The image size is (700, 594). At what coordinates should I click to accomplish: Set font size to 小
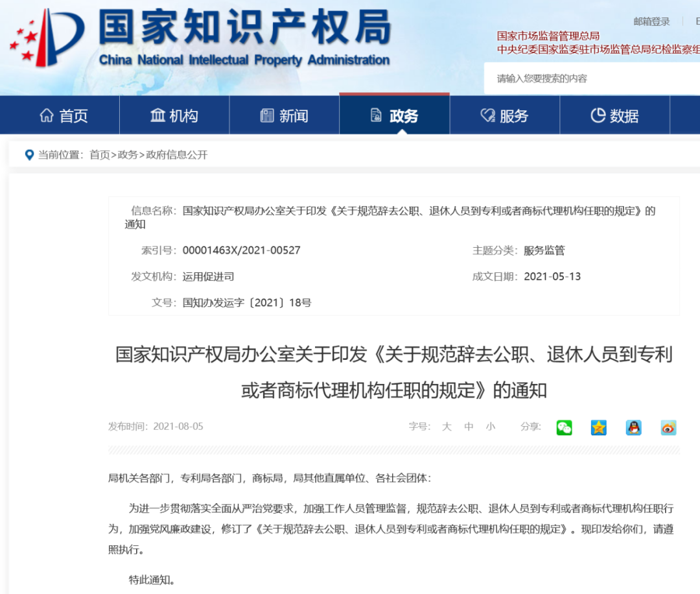491,427
